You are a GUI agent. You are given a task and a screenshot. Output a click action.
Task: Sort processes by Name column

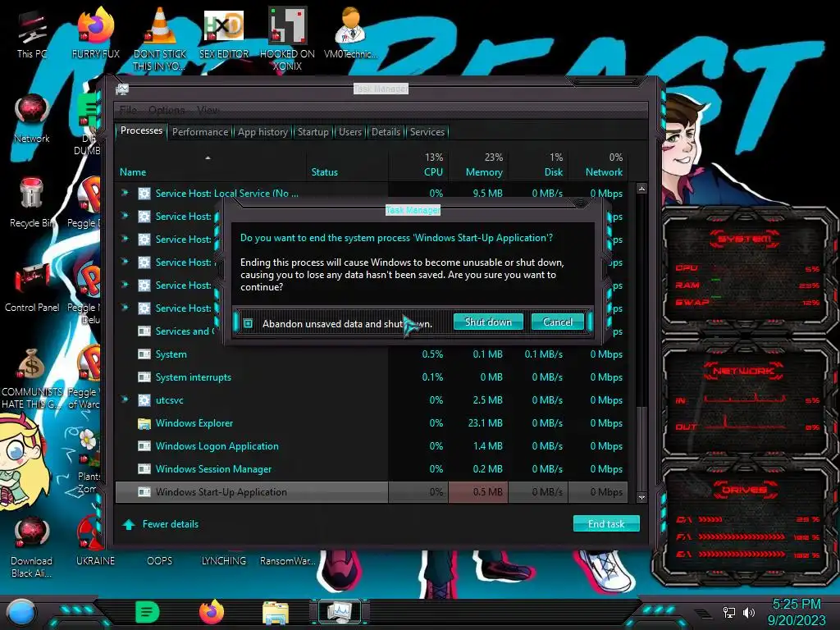click(x=133, y=172)
